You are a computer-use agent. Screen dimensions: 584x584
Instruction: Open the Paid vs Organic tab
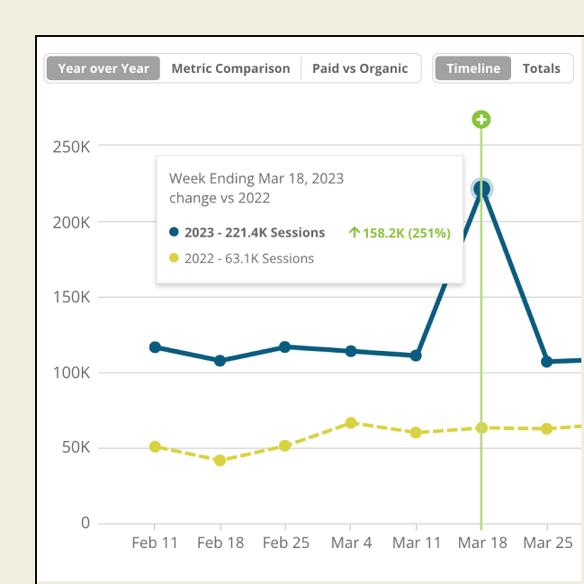click(360, 68)
